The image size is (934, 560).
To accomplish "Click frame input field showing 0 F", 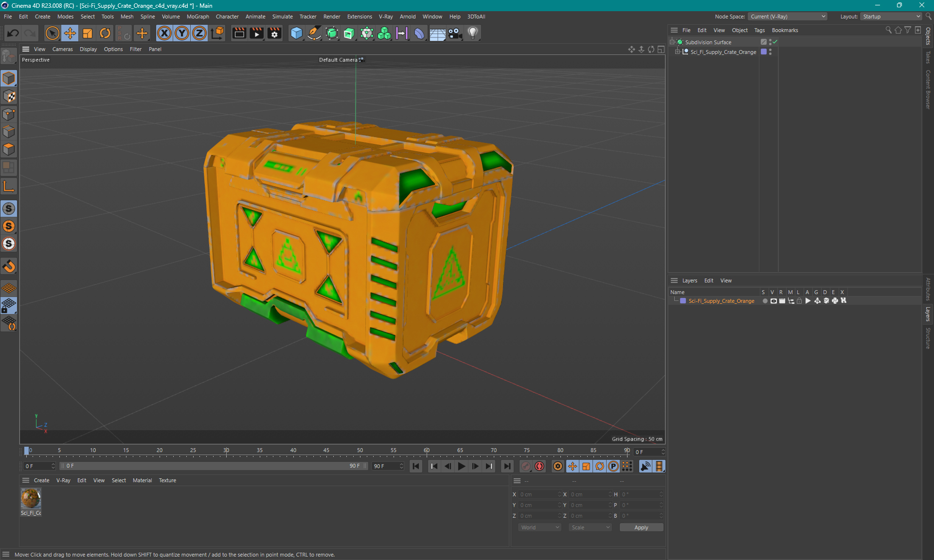I will coord(36,466).
